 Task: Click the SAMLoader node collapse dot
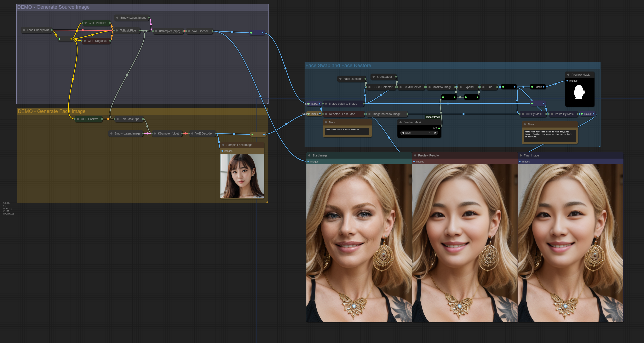coord(374,77)
